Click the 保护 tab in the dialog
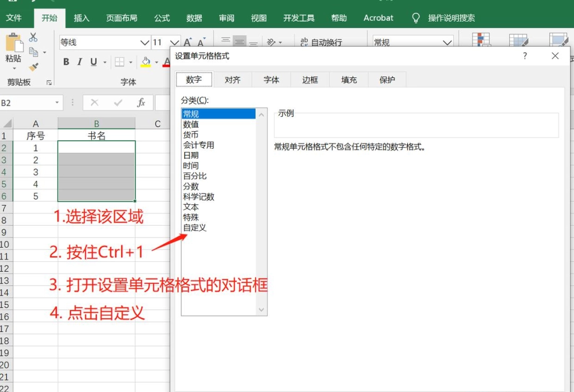 [x=387, y=80]
